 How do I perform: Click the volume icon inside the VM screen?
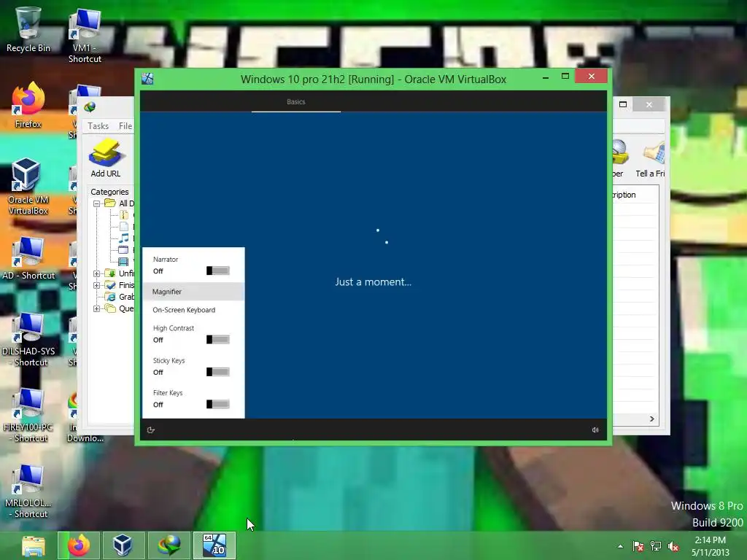[595, 430]
